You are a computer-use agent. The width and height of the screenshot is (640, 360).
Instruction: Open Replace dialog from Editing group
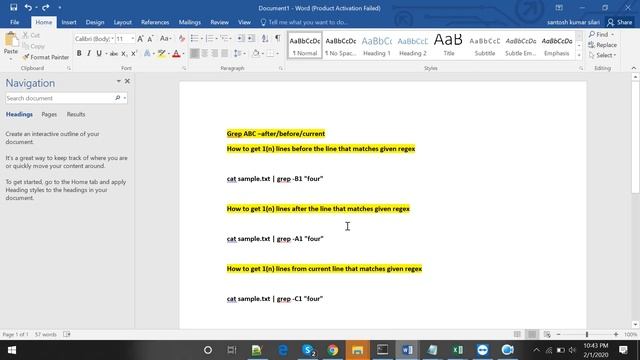(x=603, y=45)
